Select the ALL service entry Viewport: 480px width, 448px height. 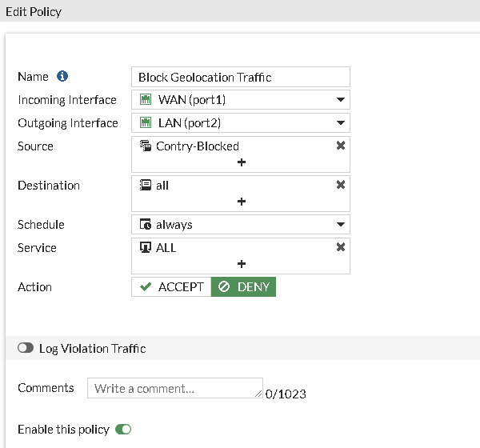click(166, 248)
